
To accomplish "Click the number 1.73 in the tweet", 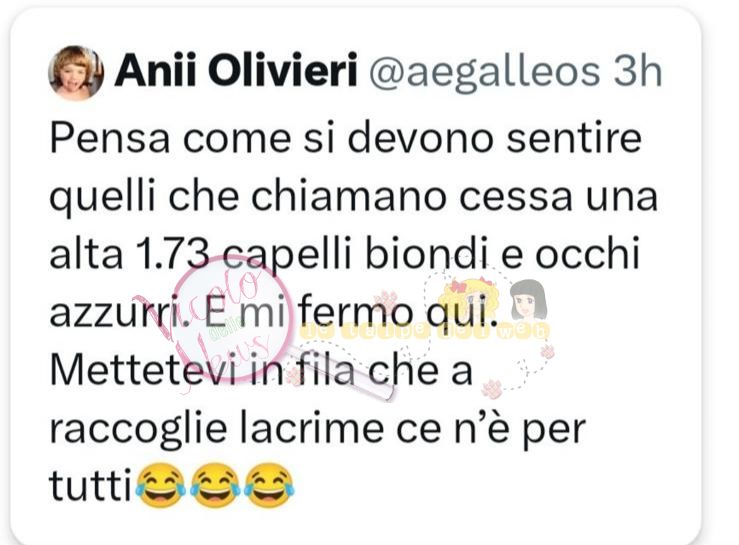I will [x=172, y=255].
